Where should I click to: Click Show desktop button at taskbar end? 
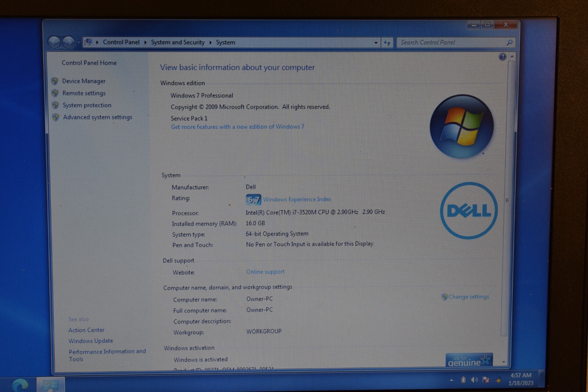(541, 379)
